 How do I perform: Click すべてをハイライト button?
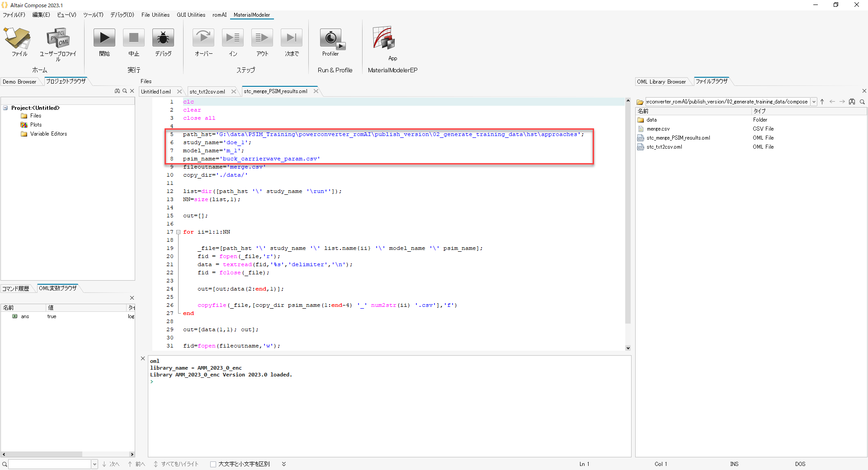(x=176, y=464)
